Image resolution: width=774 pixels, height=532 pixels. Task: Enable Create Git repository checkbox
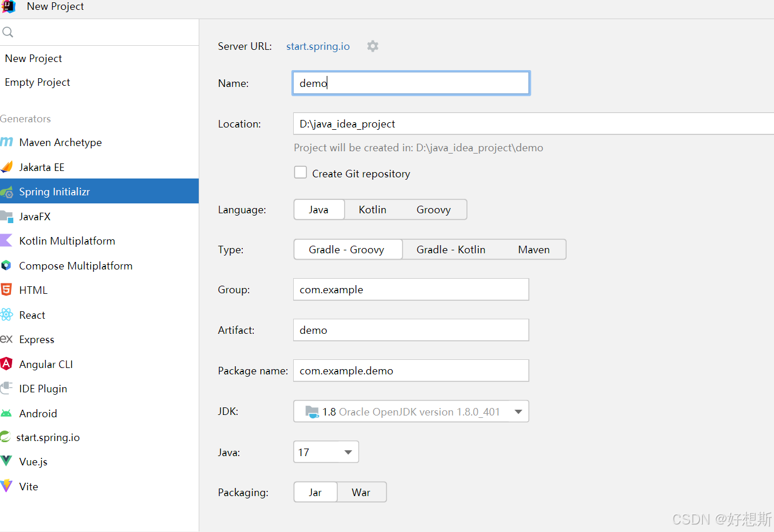[x=300, y=173]
